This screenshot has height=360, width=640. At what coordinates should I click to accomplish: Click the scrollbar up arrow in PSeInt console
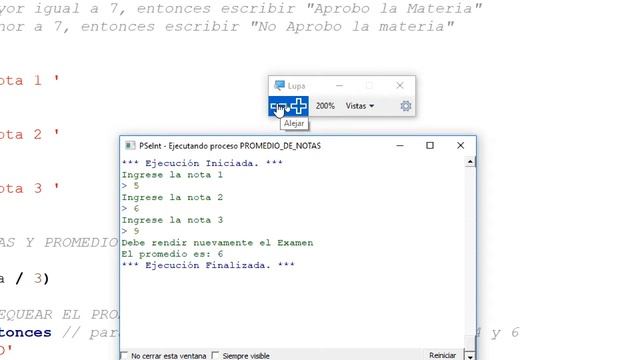(x=470, y=162)
